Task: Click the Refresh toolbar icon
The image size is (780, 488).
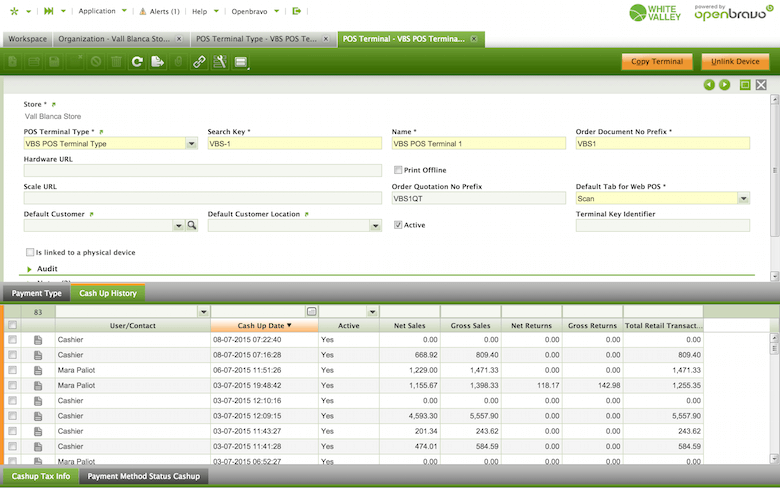Action: (x=136, y=62)
